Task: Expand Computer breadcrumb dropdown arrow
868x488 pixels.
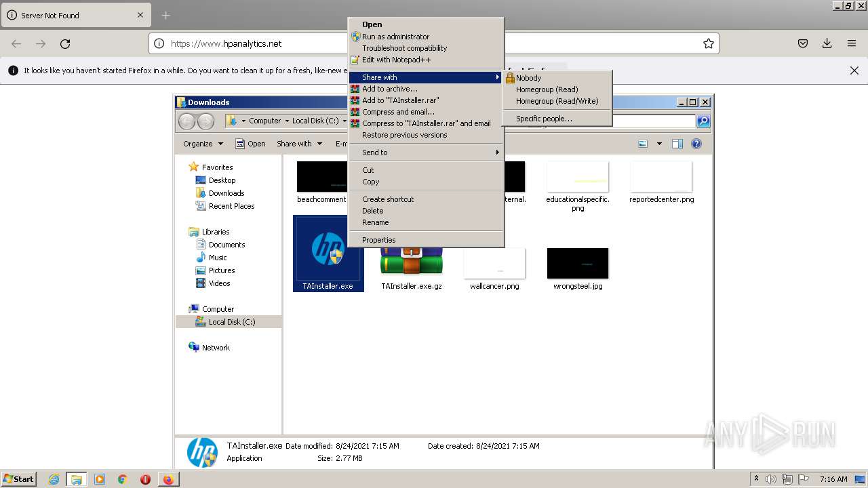Action: click(x=286, y=121)
